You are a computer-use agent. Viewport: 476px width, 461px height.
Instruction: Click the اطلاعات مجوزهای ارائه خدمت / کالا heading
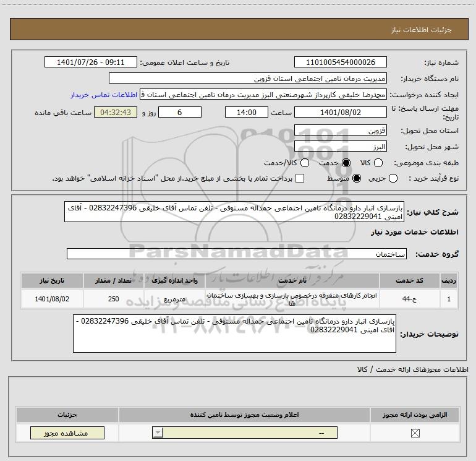pyautogui.click(x=412, y=369)
